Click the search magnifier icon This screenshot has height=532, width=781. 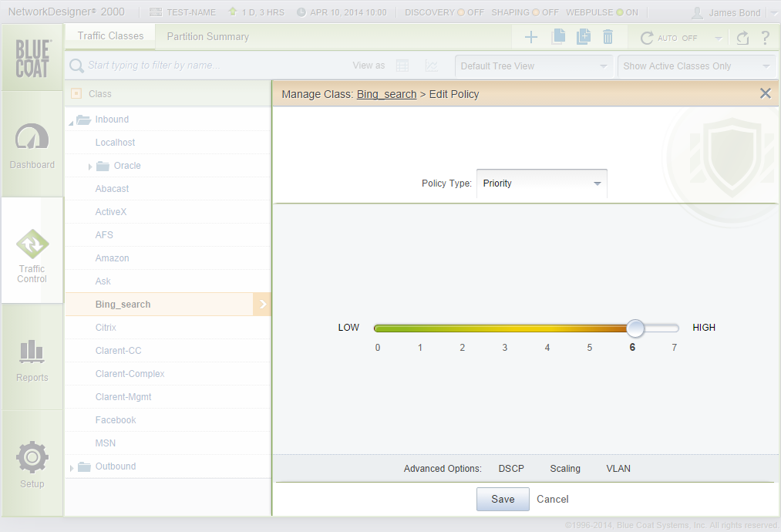click(x=76, y=66)
